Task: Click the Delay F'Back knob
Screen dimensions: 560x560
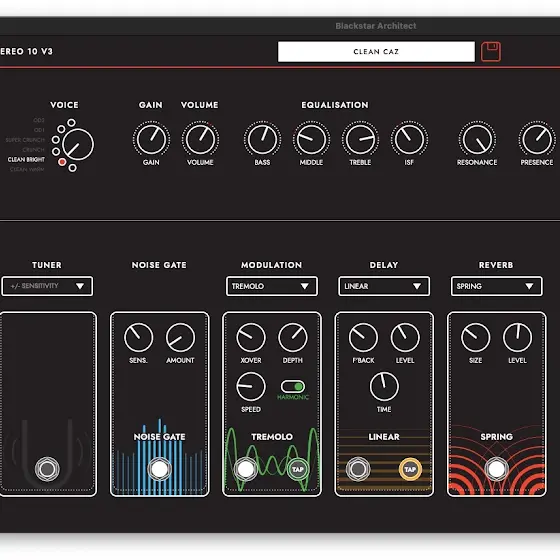Action: [x=363, y=338]
